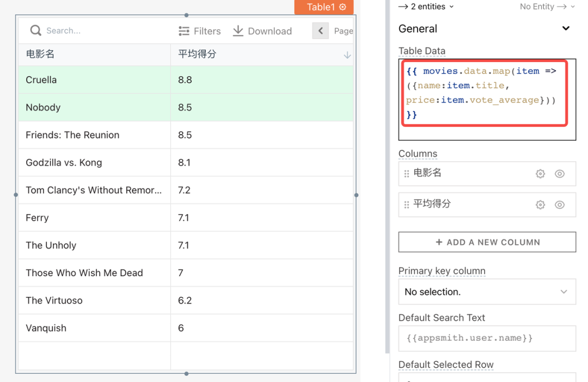The image size is (588, 382).
Task: Toggle visibility of 平均得分 column
Action: 560,205
